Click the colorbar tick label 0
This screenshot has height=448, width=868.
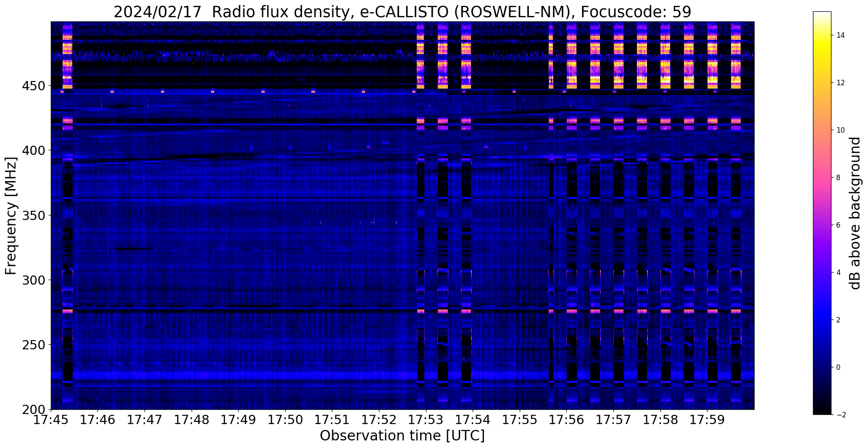[838, 367]
